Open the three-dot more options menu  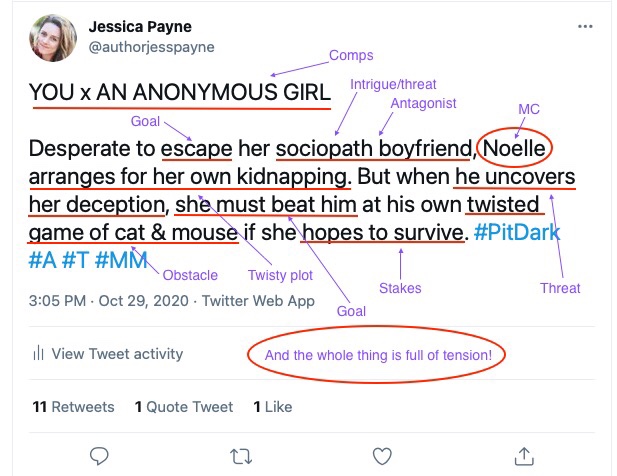click(x=585, y=27)
